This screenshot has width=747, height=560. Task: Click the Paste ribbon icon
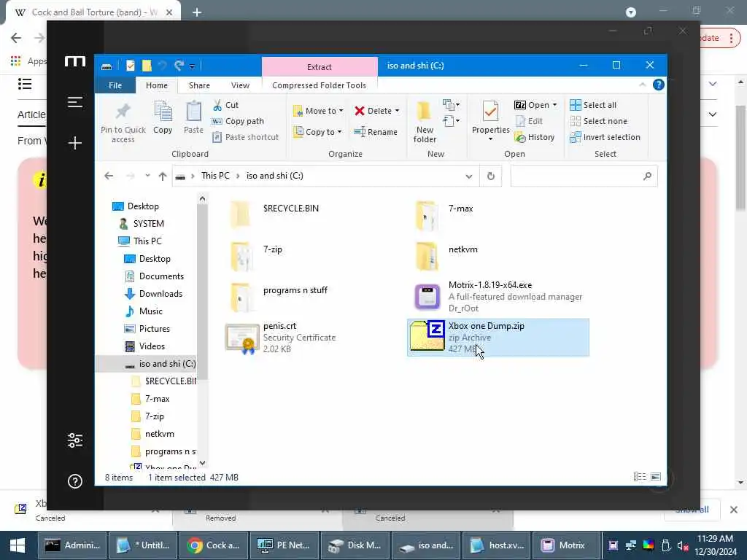coord(193,112)
